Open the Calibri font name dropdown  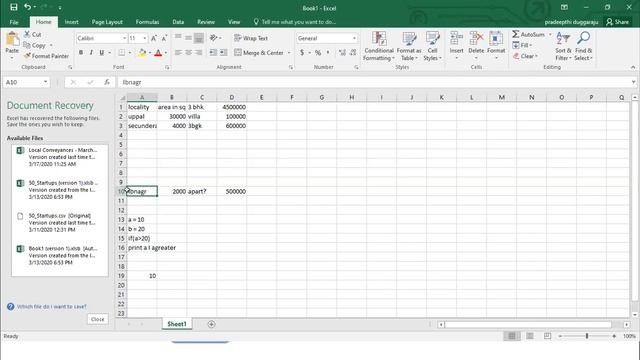[124, 38]
